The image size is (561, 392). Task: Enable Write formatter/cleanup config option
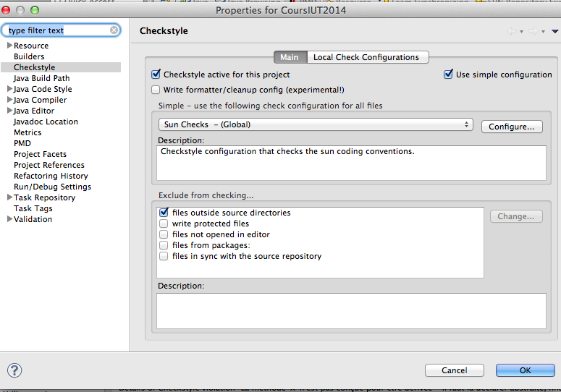click(x=156, y=90)
